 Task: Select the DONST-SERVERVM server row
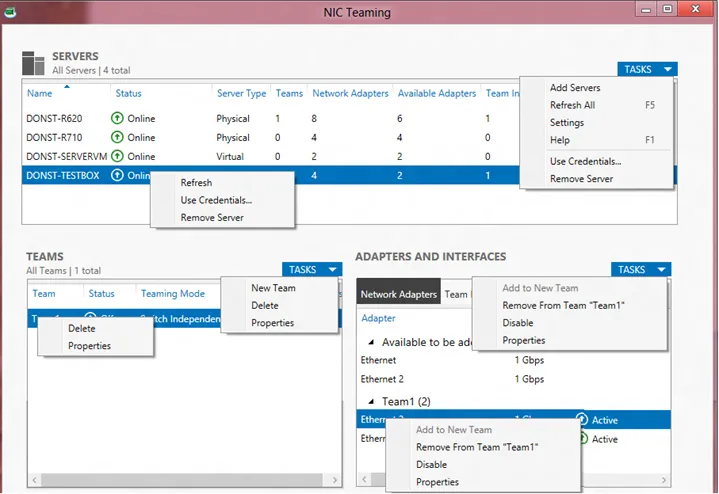(271, 156)
